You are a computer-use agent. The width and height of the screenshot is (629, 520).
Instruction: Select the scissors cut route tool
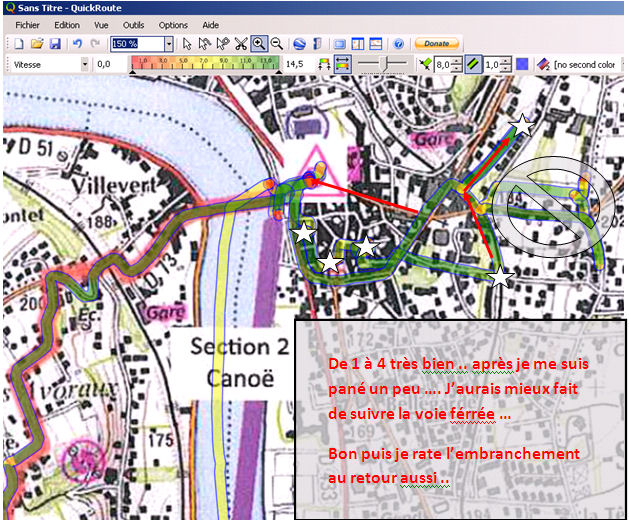click(x=241, y=44)
